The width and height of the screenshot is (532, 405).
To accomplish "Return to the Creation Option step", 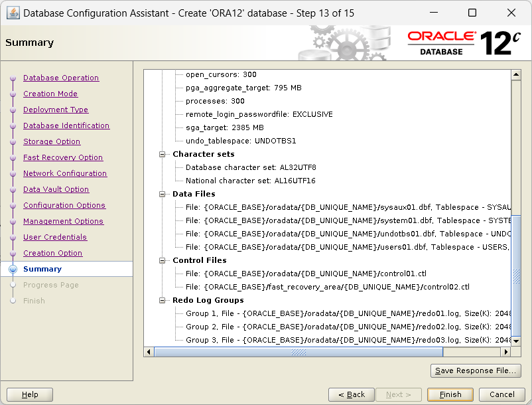I will pos(52,253).
